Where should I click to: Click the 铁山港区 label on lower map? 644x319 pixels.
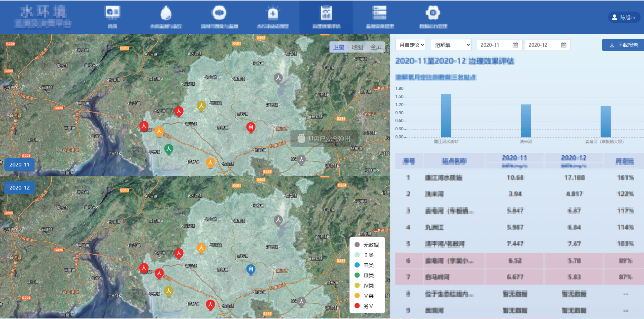click(70, 292)
